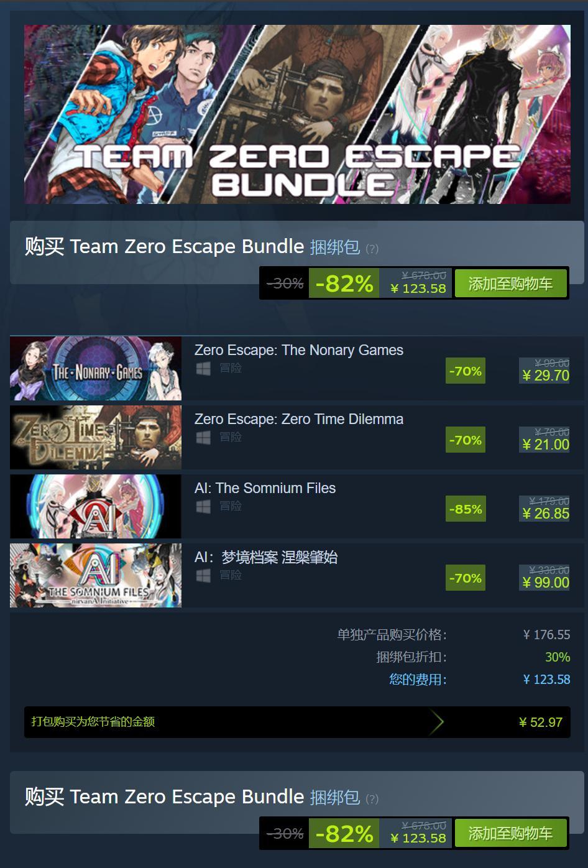Click the Windows icon under Nonary Games
Screen dimensions: 588x868
(203, 368)
